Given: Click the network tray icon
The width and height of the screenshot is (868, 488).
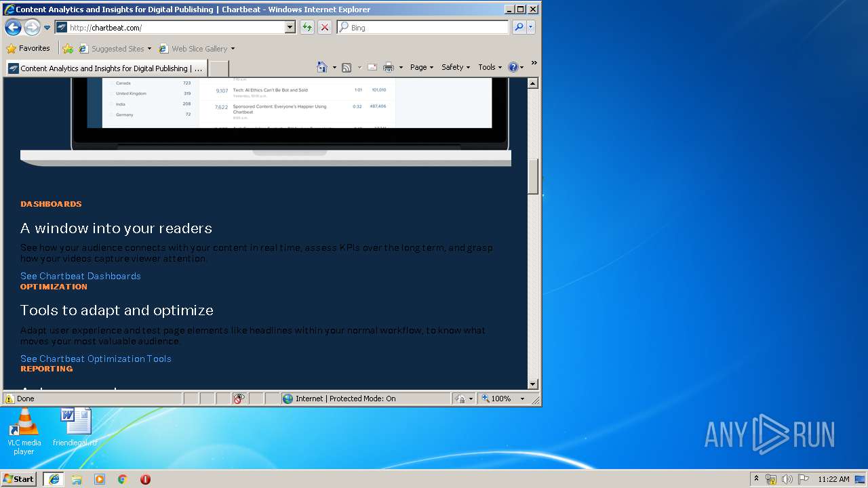Looking at the screenshot, I should (771, 479).
